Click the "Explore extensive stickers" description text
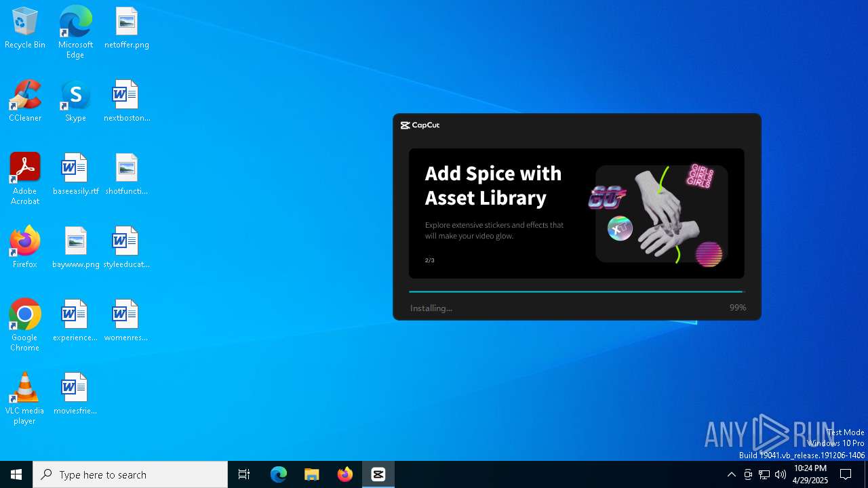 (x=494, y=230)
